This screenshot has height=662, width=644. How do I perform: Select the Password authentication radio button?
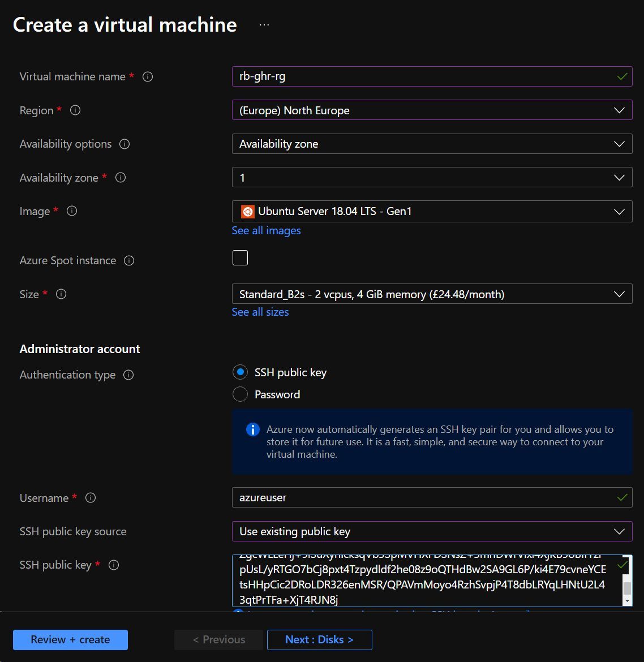coord(240,394)
